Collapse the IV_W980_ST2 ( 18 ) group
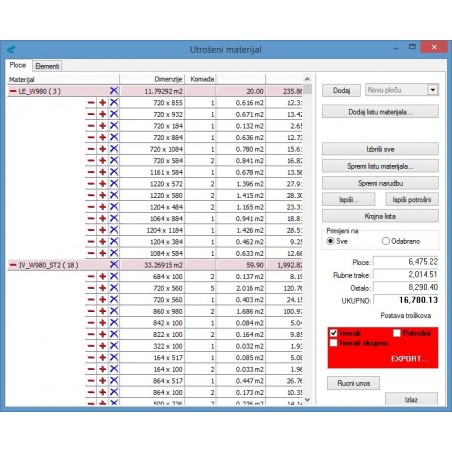452x452 pixels. (x=13, y=265)
